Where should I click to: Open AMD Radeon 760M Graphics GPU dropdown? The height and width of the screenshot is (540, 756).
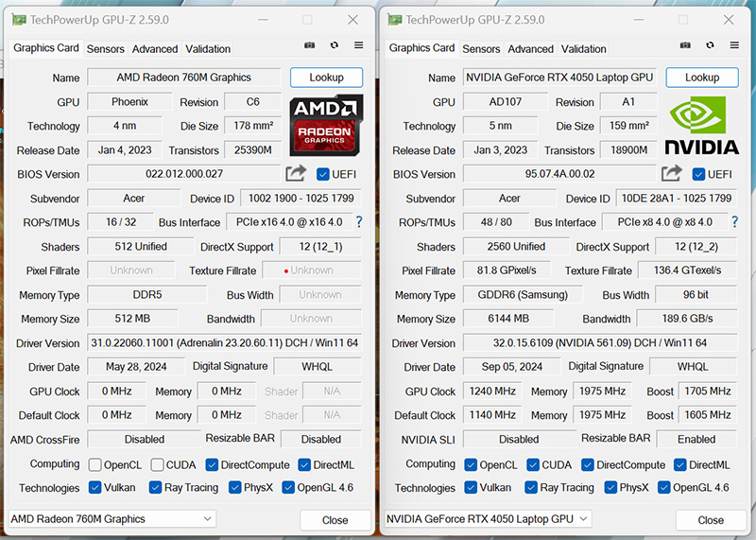(x=112, y=519)
